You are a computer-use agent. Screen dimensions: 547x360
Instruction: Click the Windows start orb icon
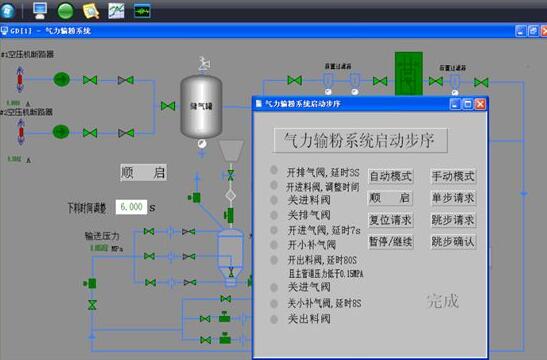8,10
